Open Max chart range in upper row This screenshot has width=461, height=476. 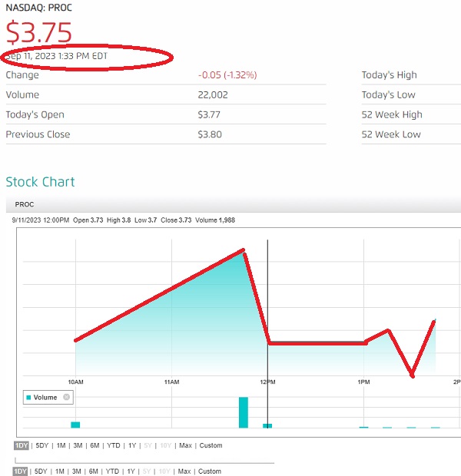click(x=185, y=445)
